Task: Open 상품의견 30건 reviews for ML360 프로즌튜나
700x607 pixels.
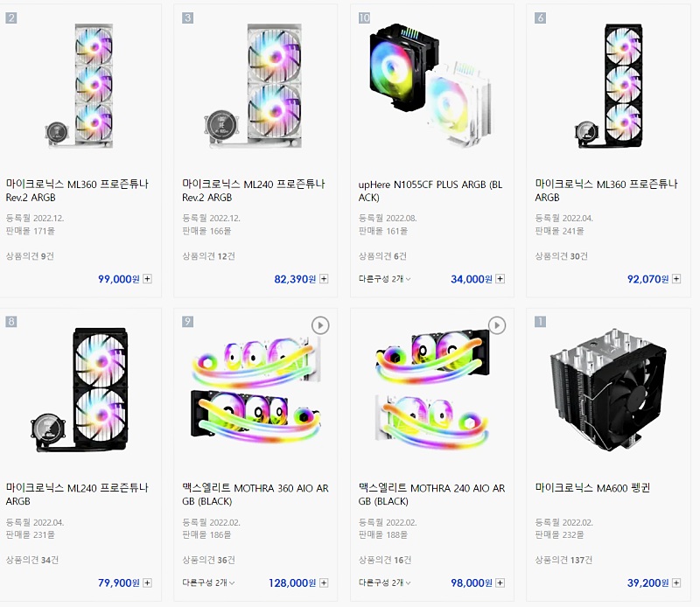Action: tap(561, 255)
